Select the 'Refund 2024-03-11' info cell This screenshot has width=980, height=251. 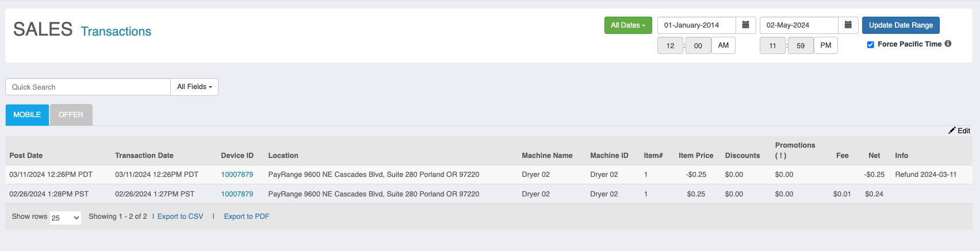coord(926,175)
